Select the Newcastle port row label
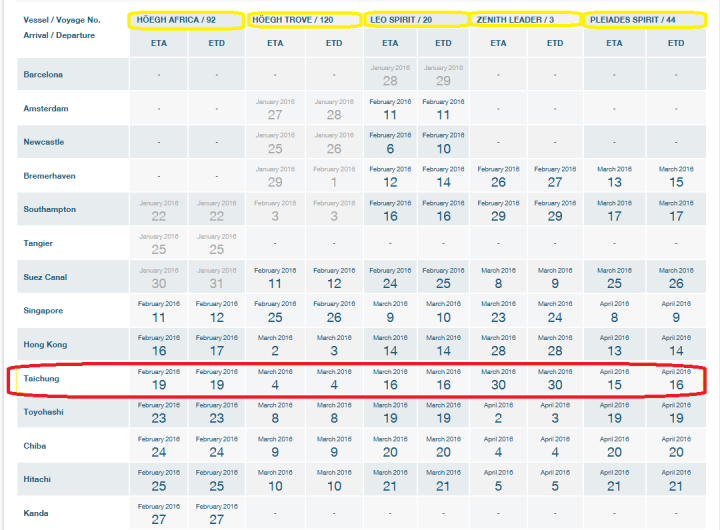Viewport: 720px width, 530px height. tap(44, 142)
